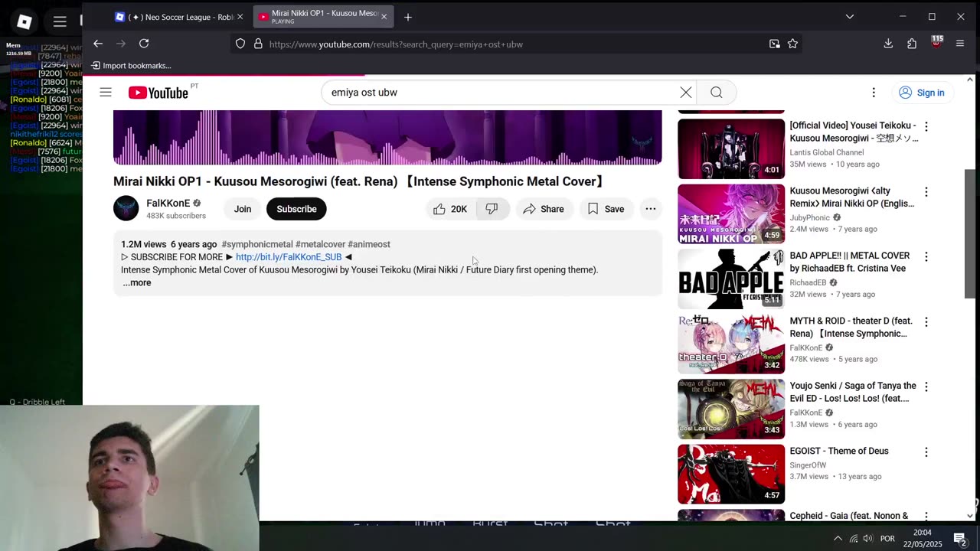Open FalKKonE channel avatar
This screenshot has height=551, width=980.
[126, 208]
